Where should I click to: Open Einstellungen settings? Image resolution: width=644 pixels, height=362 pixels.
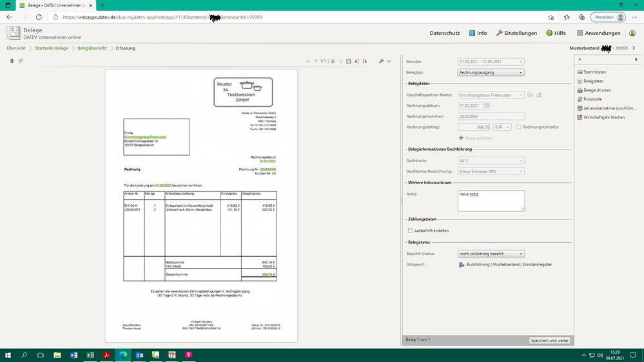(x=516, y=33)
